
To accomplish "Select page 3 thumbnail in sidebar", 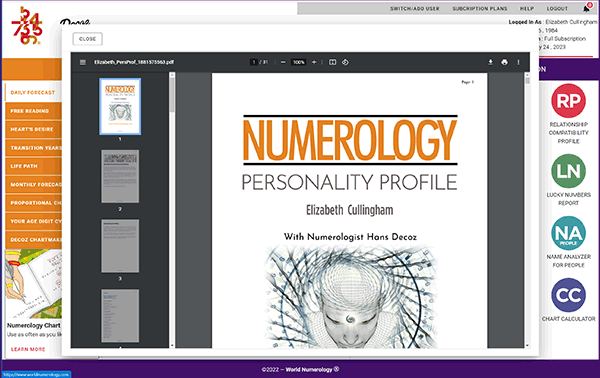I will pos(120,246).
